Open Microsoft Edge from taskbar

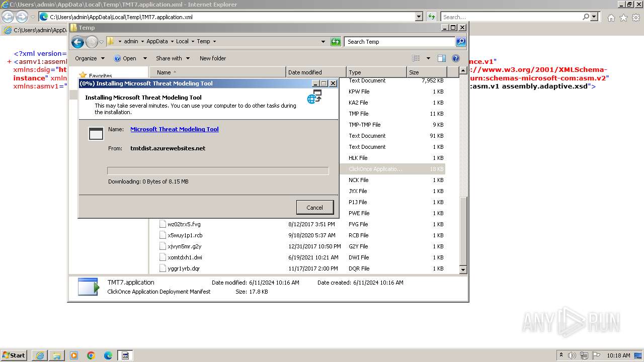click(108, 355)
